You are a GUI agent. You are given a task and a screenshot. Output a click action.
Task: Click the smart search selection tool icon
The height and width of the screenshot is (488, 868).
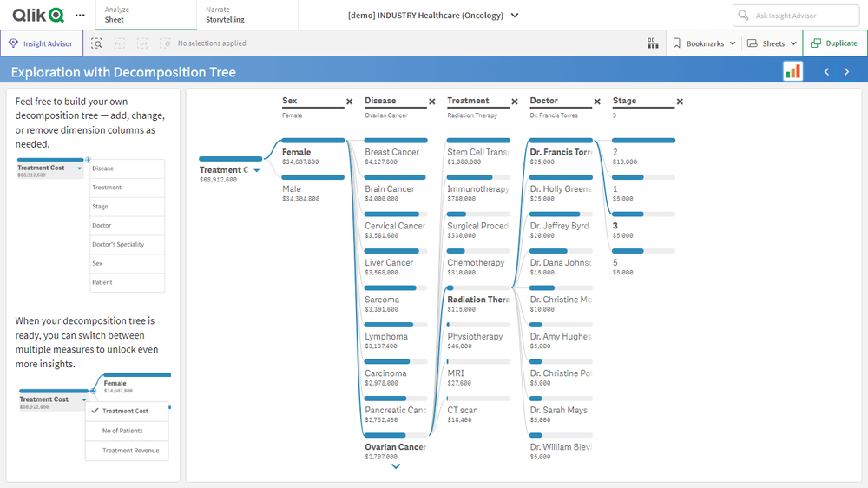tap(96, 43)
